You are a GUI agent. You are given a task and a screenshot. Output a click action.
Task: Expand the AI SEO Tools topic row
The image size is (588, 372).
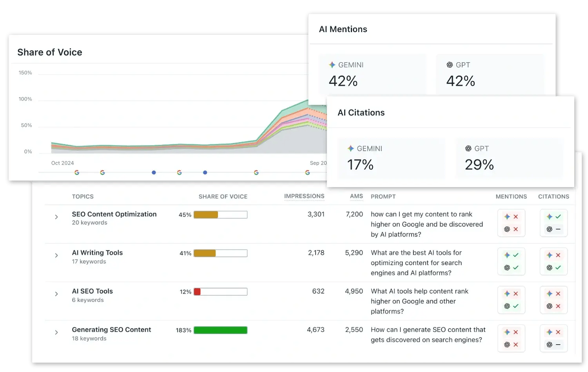point(56,294)
